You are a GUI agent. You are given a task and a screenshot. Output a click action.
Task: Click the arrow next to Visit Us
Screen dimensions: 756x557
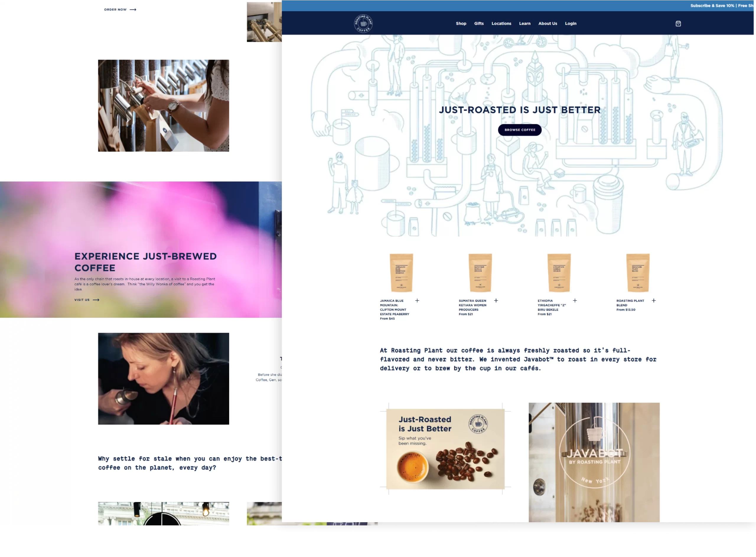pyautogui.click(x=96, y=300)
